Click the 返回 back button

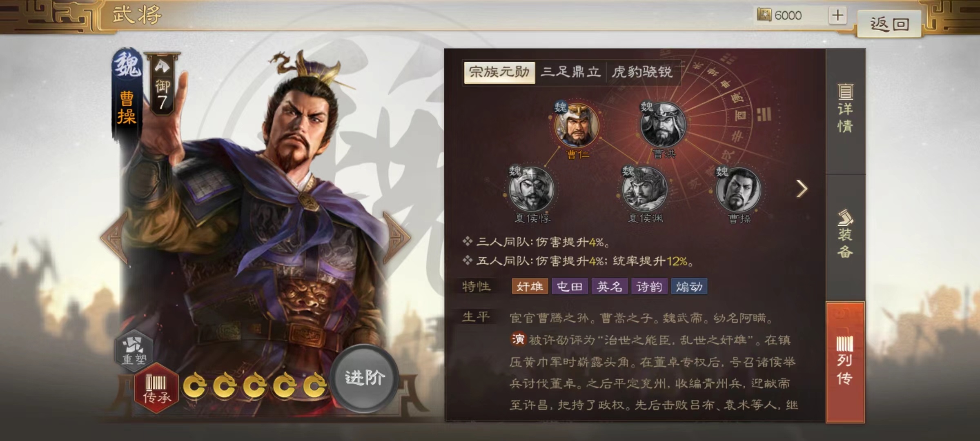coord(889,24)
